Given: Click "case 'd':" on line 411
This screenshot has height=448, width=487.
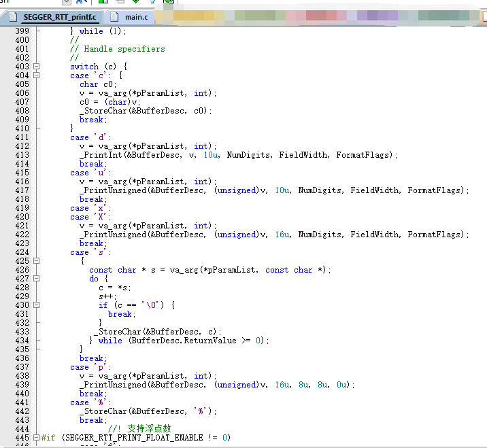Looking at the screenshot, I should 90,137.
